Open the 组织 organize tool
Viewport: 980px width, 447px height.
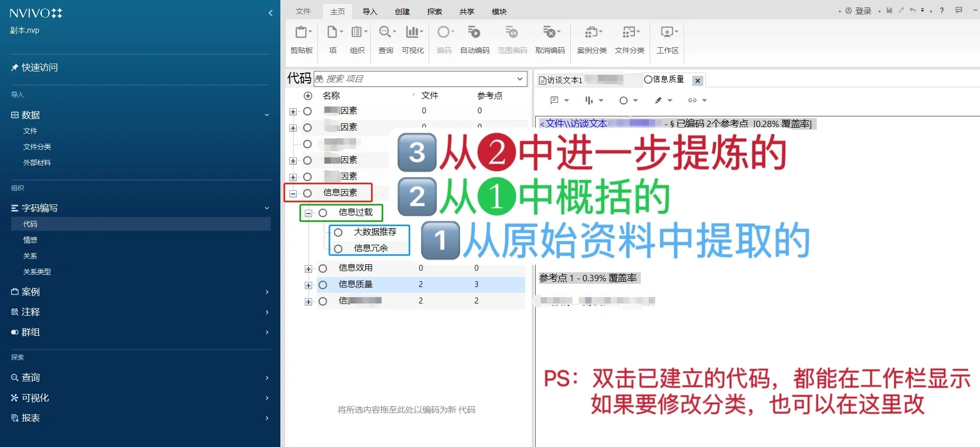point(358,39)
